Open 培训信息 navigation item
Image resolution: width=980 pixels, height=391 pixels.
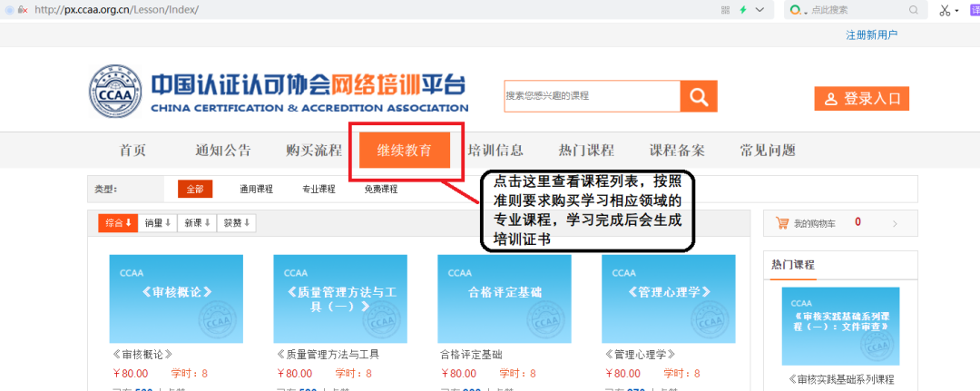pyautogui.click(x=495, y=151)
